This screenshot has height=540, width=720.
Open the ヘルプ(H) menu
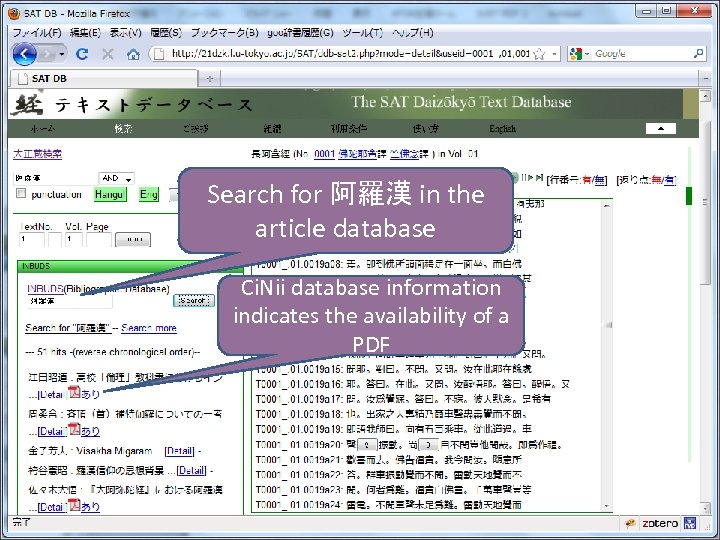pyautogui.click(x=412, y=33)
